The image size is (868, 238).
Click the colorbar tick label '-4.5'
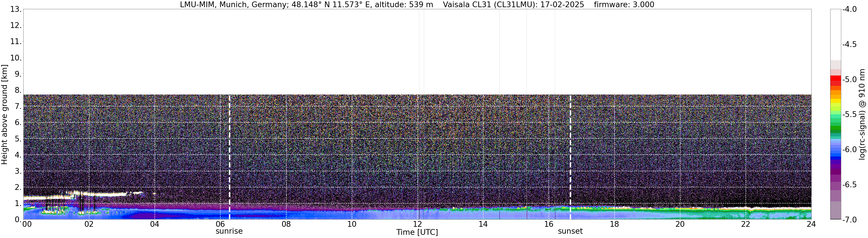(x=849, y=44)
